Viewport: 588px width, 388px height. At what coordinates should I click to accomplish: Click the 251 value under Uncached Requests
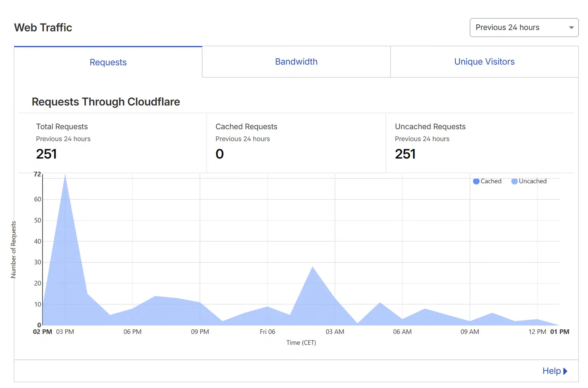click(x=405, y=154)
